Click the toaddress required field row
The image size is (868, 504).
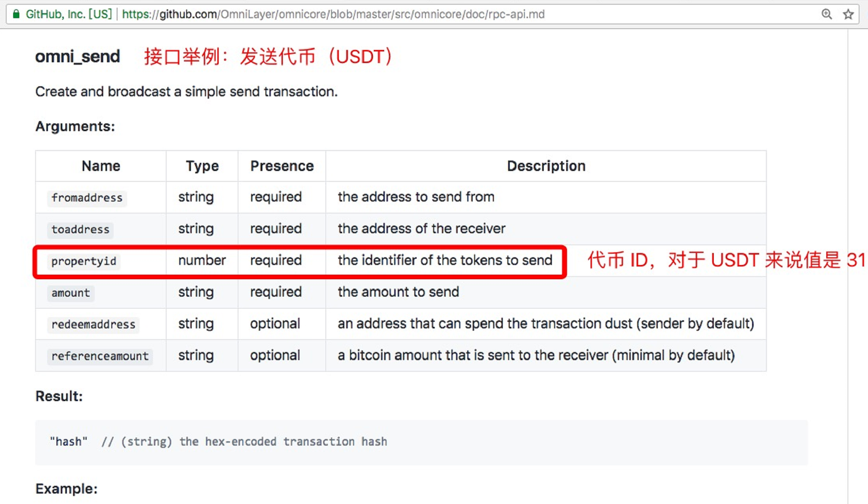coord(300,229)
